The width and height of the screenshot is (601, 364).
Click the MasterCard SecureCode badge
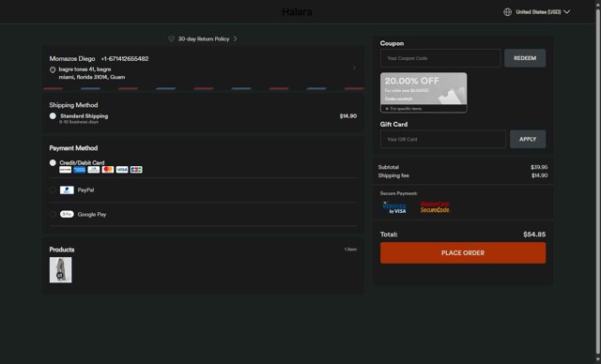[435, 207]
